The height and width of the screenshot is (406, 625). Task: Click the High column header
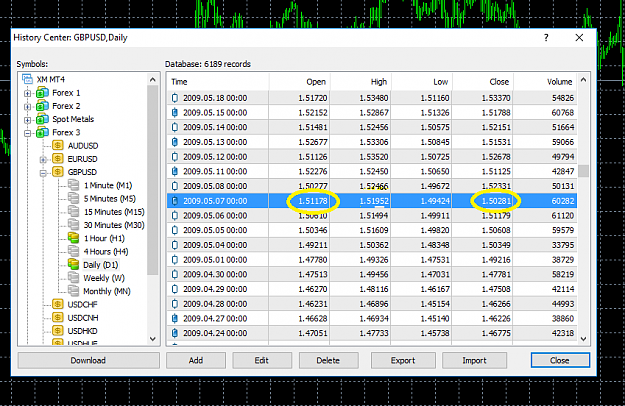point(361,82)
